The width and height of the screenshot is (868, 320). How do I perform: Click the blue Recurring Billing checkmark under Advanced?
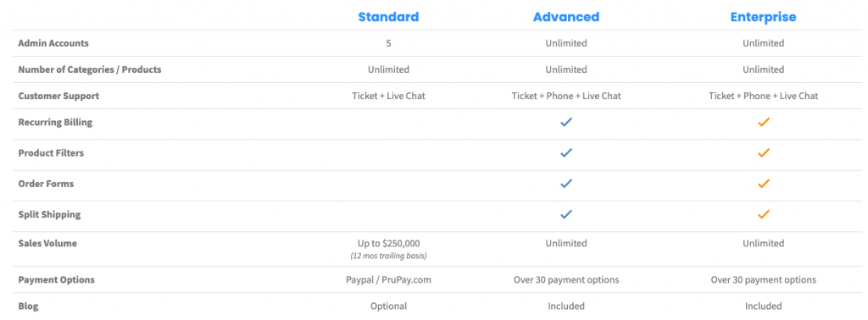pos(565,122)
